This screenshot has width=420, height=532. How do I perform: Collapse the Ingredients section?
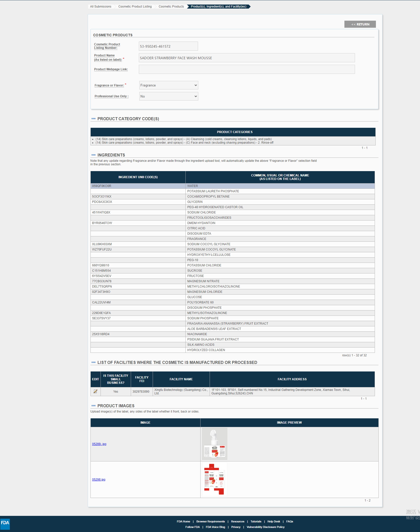click(93, 155)
